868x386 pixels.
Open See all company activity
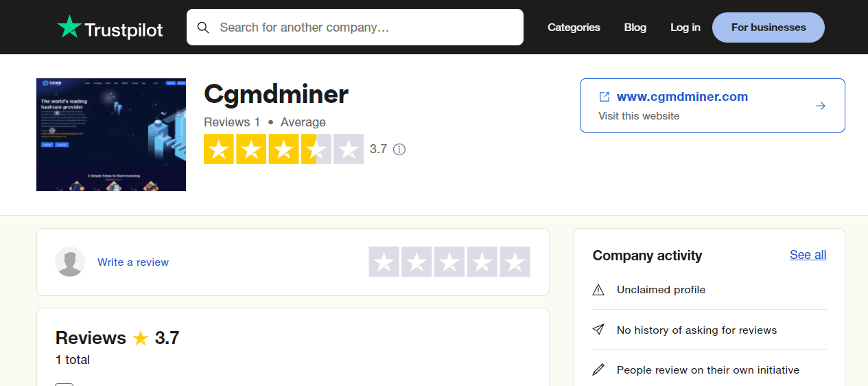tap(808, 255)
